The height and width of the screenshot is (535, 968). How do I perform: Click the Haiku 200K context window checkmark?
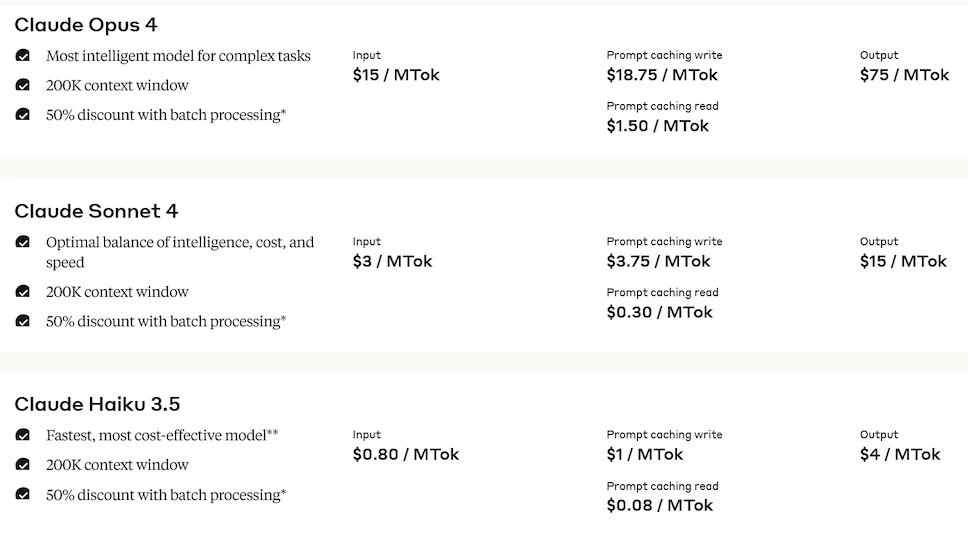[x=23, y=465]
